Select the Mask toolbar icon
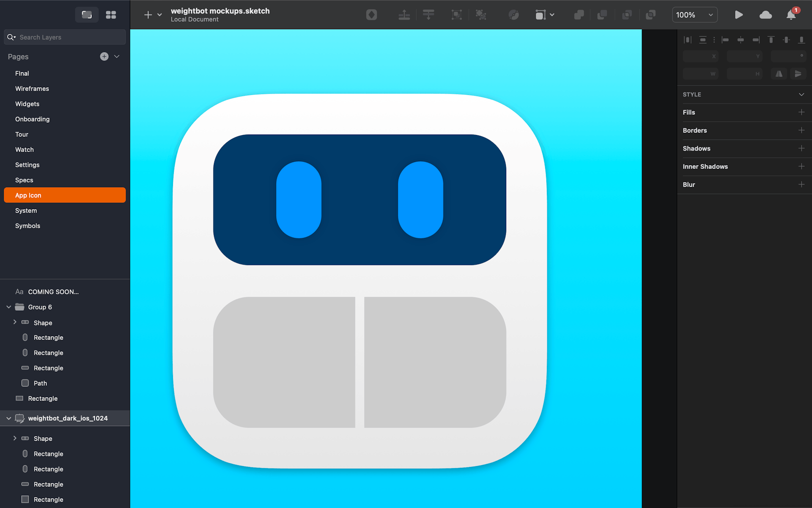 (x=457, y=14)
